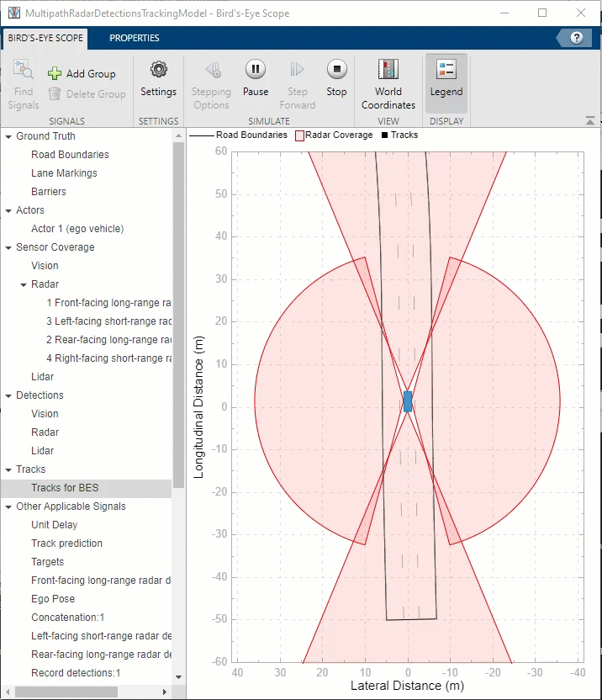This screenshot has width=602, height=700.
Task: Switch to the Properties tab
Action: pyautogui.click(x=134, y=38)
